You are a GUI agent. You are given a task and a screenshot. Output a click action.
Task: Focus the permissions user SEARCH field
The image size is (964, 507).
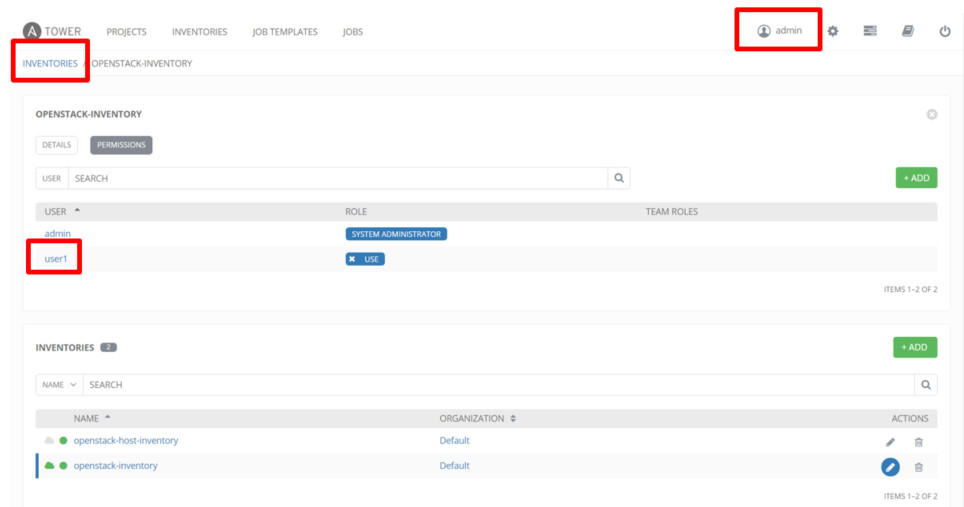click(x=338, y=178)
